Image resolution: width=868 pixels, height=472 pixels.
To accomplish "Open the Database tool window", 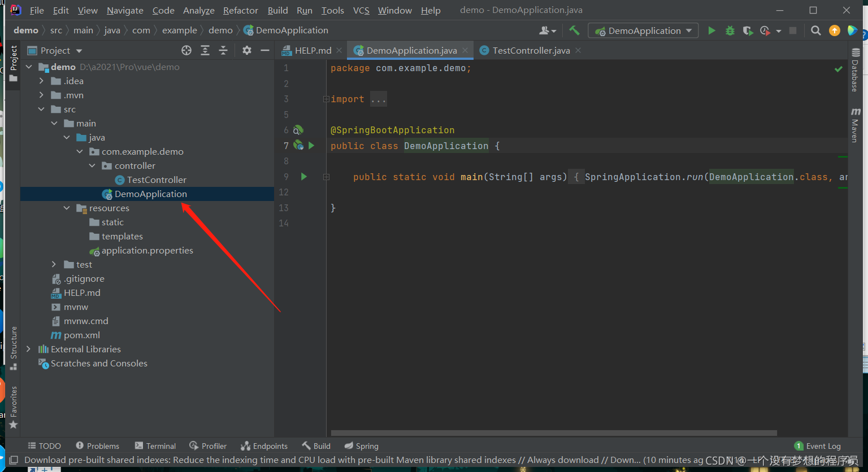I will click(855, 70).
